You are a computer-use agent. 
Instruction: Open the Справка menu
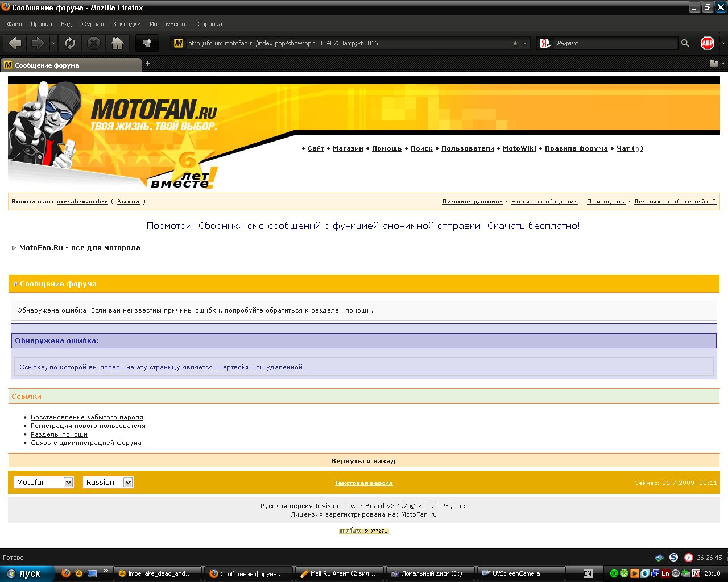point(209,24)
